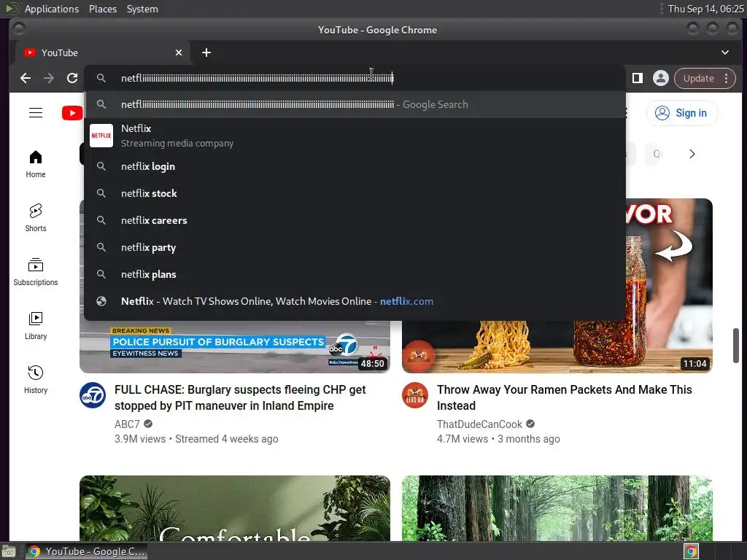Click the clock showing Thu Sep 14

pos(705,9)
